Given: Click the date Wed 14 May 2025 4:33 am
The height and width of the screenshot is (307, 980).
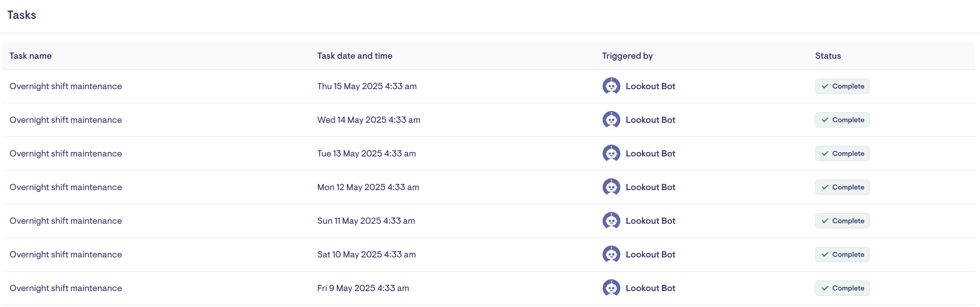Looking at the screenshot, I should [x=369, y=120].
